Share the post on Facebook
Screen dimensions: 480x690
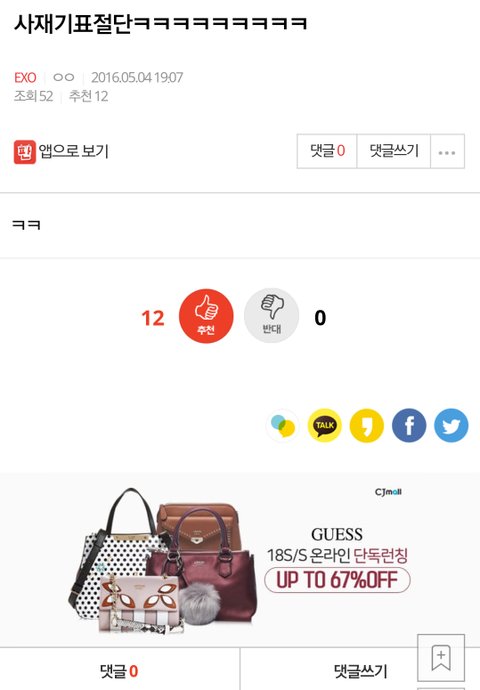(409, 426)
